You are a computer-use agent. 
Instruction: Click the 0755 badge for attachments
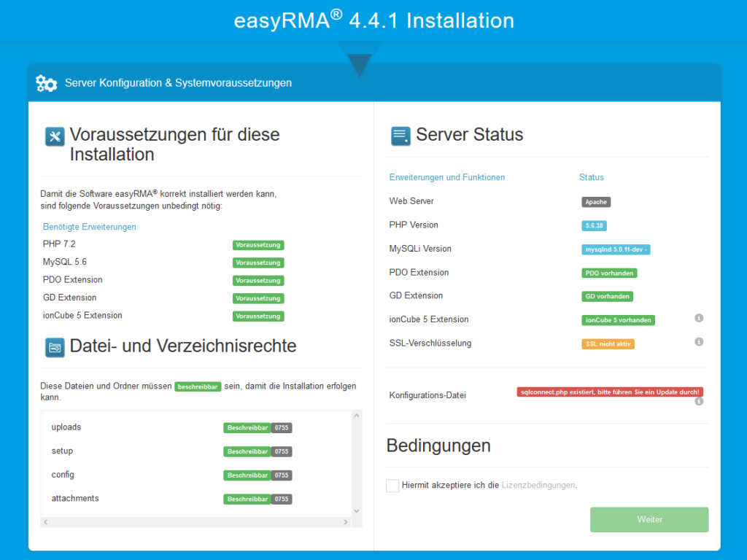tap(282, 499)
